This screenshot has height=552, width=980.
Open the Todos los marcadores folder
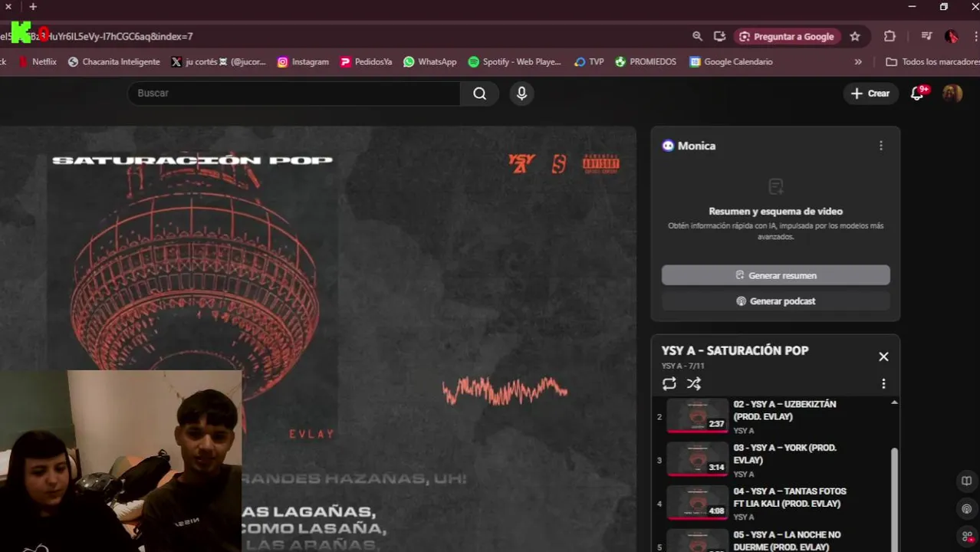tap(932, 62)
